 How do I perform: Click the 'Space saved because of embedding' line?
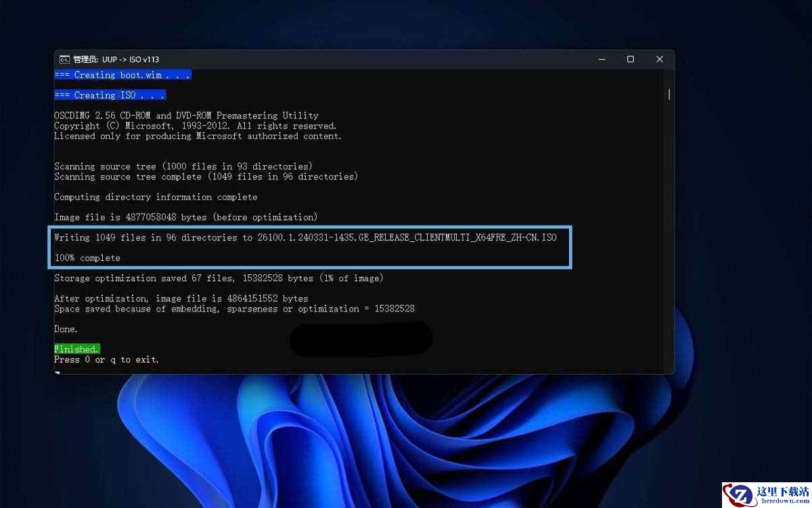234,309
